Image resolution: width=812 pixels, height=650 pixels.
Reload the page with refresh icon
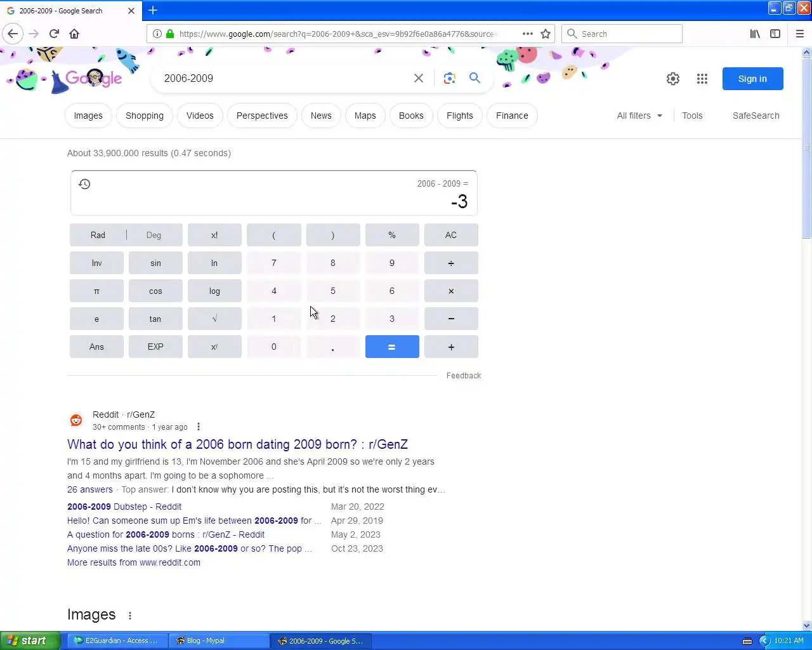coord(54,34)
